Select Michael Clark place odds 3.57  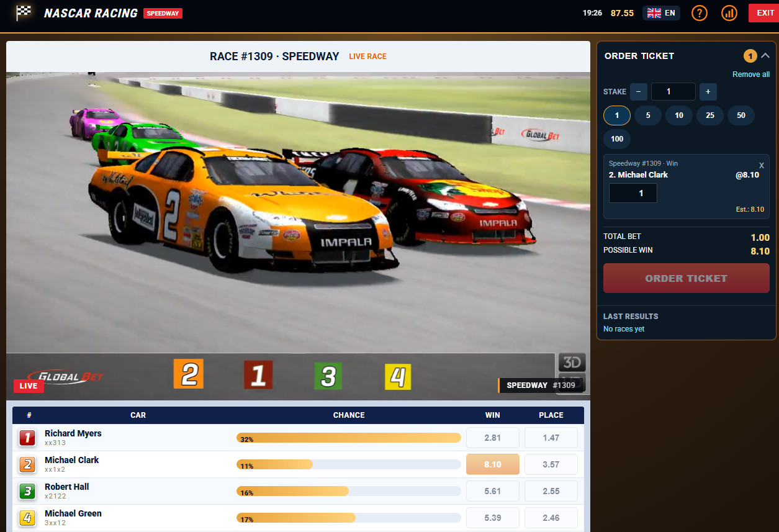tap(551, 464)
